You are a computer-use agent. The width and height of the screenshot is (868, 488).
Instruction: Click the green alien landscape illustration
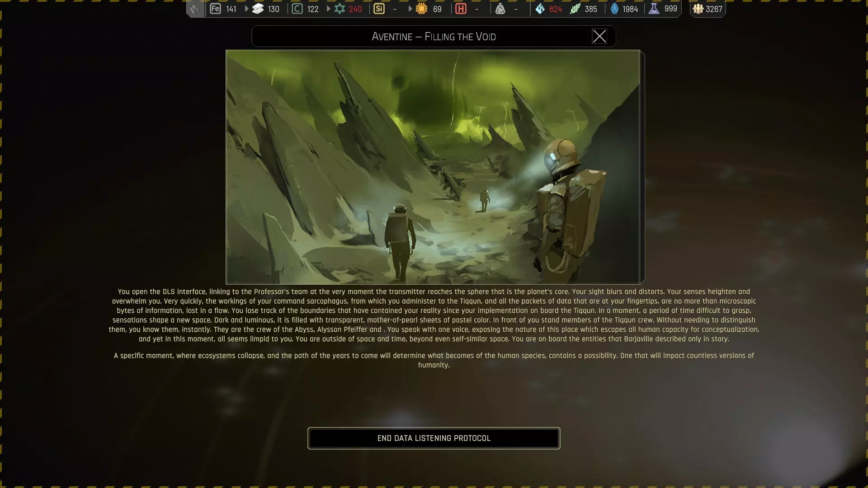tap(433, 167)
